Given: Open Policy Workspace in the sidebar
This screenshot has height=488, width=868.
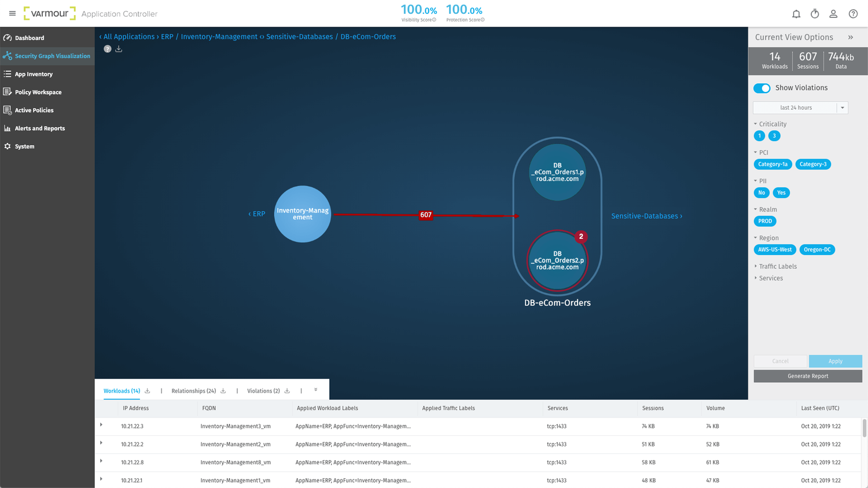Looking at the screenshot, I should [x=38, y=92].
